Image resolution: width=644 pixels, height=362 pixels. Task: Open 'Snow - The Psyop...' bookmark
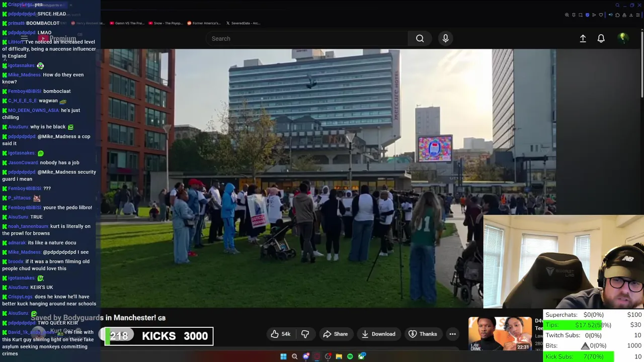point(165,23)
